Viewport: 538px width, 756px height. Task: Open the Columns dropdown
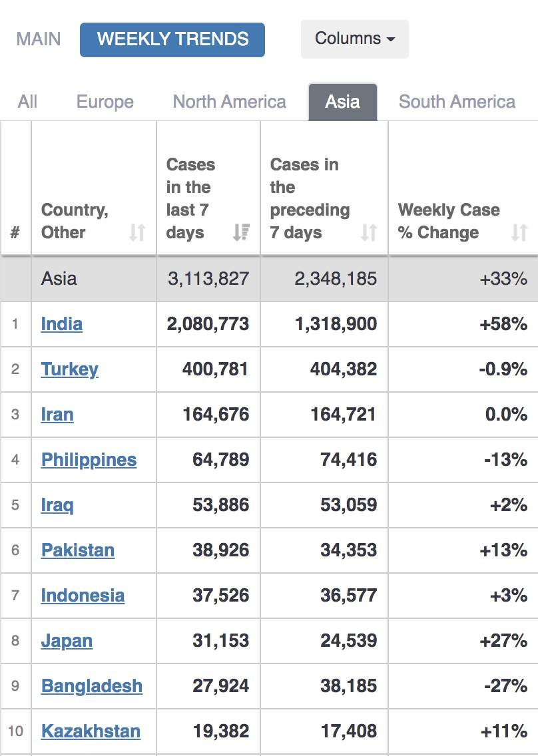(x=354, y=39)
